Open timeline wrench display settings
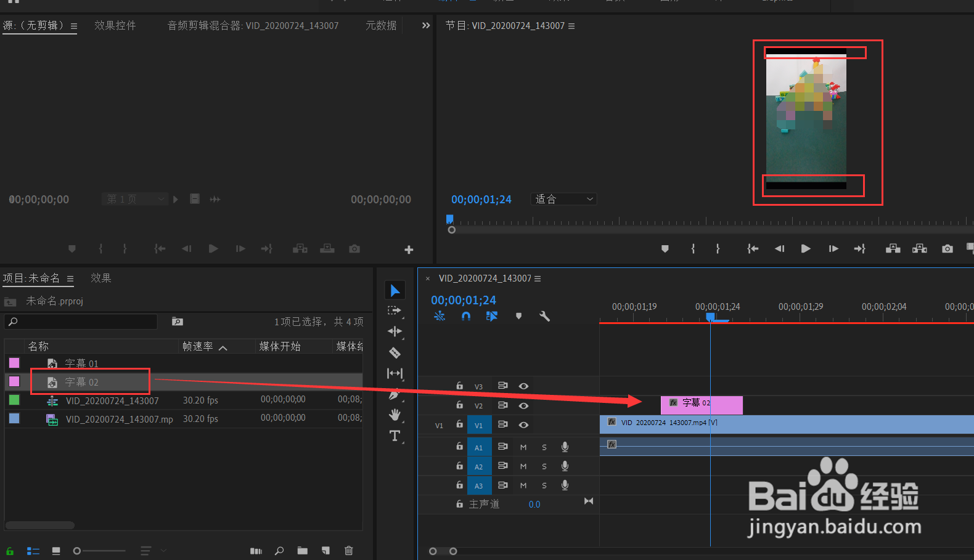The image size is (974, 560). click(x=544, y=316)
